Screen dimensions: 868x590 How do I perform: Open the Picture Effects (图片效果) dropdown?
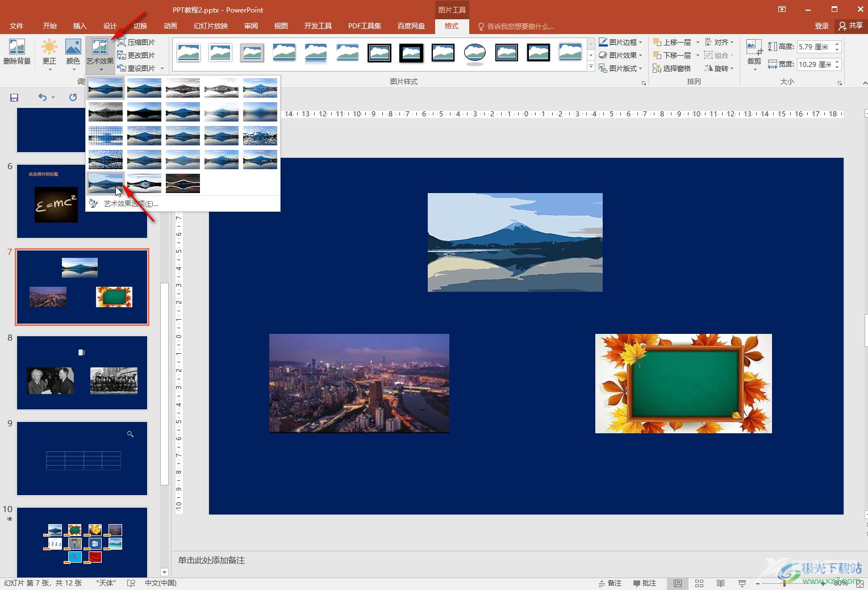point(620,55)
